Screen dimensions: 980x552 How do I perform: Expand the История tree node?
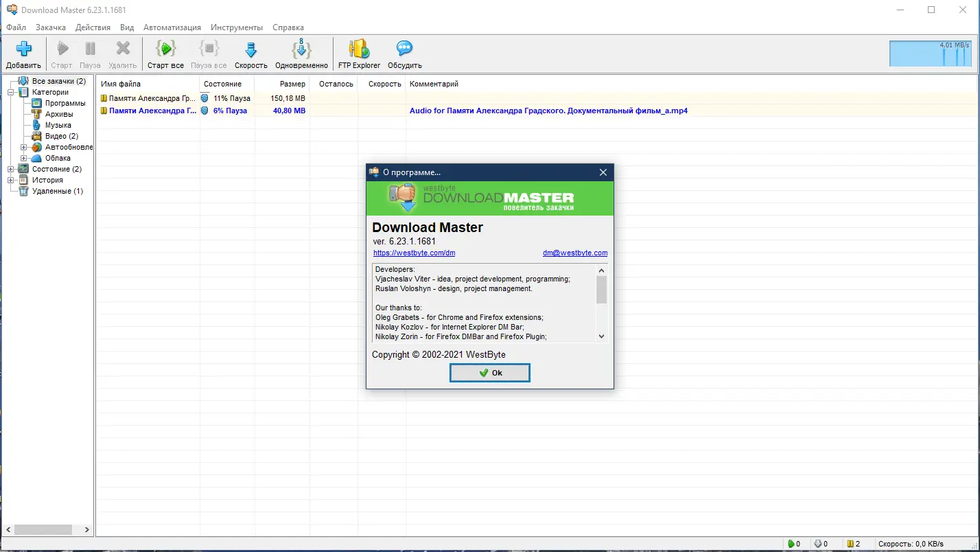[10, 179]
